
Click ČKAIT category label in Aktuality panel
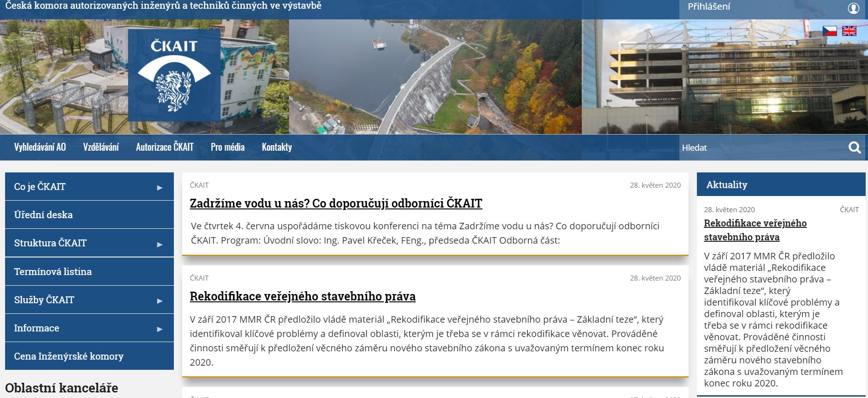coord(850,209)
